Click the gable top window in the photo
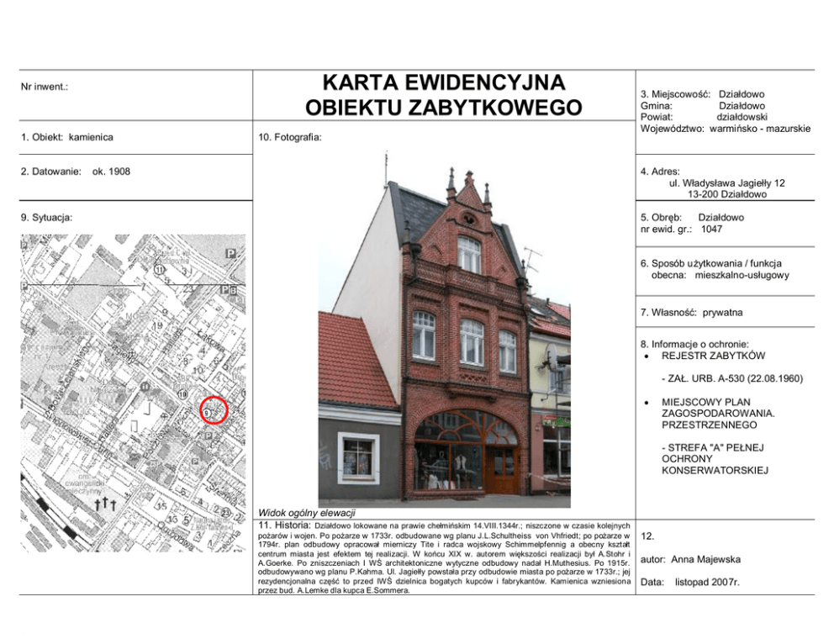 click(x=469, y=254)
